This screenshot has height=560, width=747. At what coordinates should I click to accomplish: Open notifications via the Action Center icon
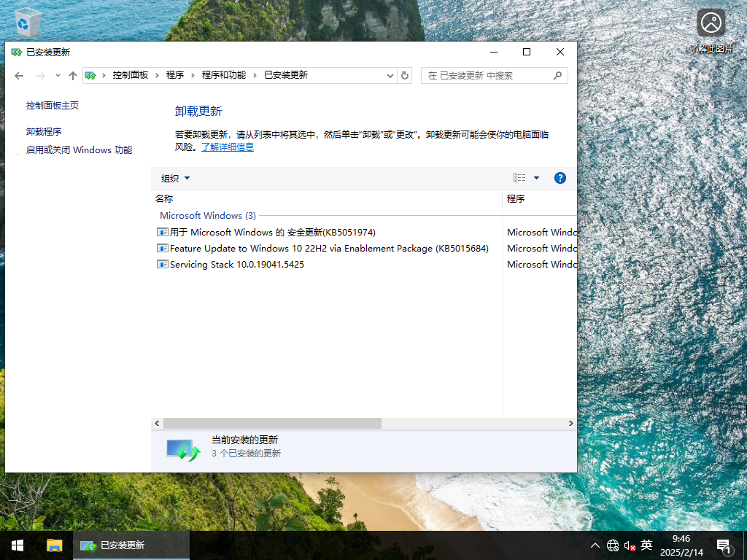[x=724, y=545]
